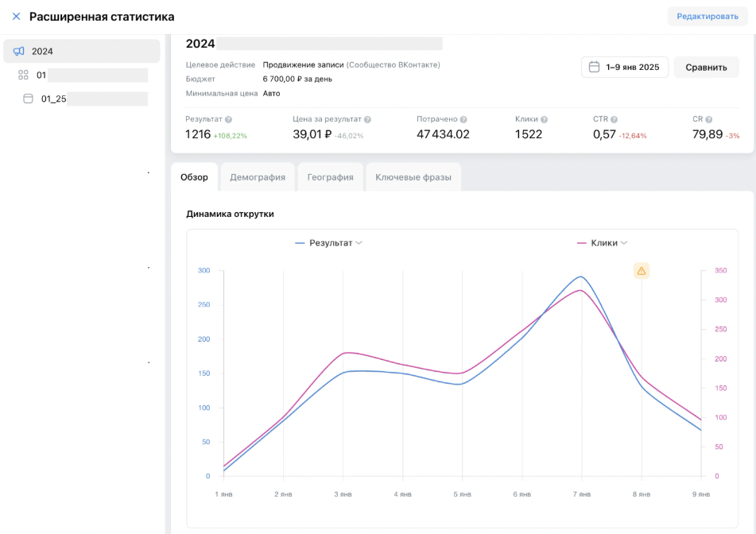Click the help icon next to CR
The height and width of the screenshot is (534, 756).
pos(708,120)
